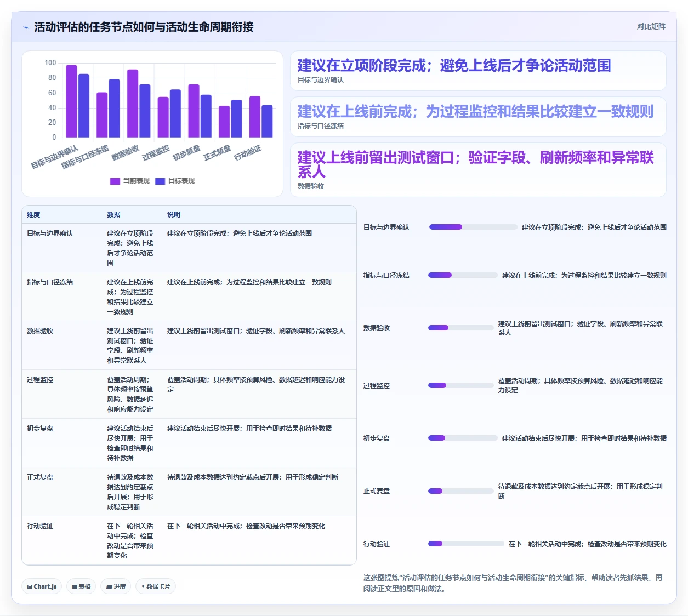Click the bird icon beside the page title

coord(26,27)
